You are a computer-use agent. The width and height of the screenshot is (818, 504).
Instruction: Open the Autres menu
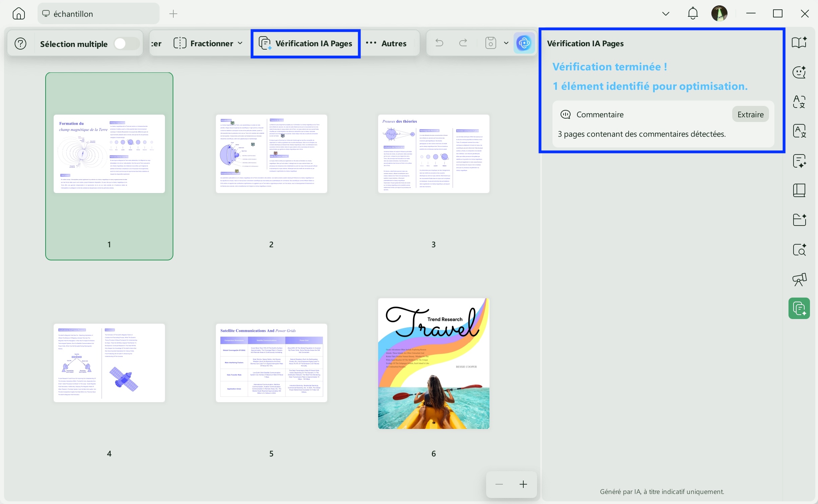387,44
